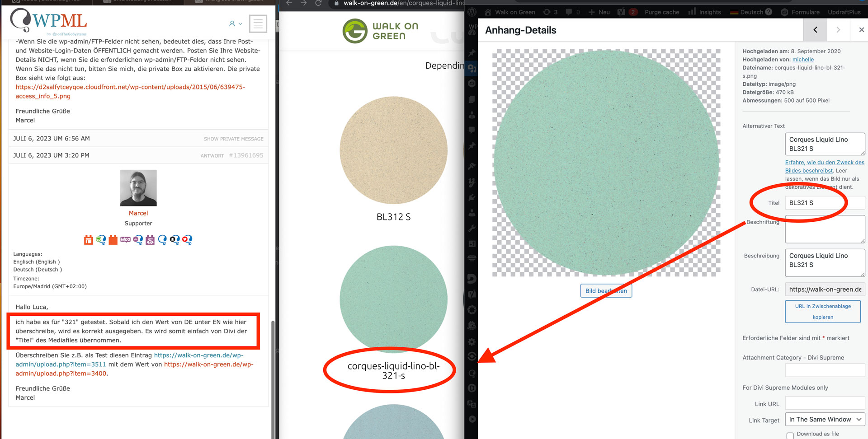Open the WPML hamburger menu icon
This screenshot has width=868, height=439.
coord(258,23)
